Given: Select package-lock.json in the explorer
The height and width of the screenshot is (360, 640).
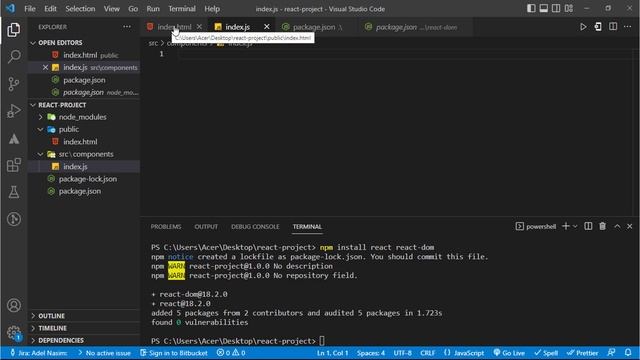Looking at the screenshot, I should (x=84, y=179).
